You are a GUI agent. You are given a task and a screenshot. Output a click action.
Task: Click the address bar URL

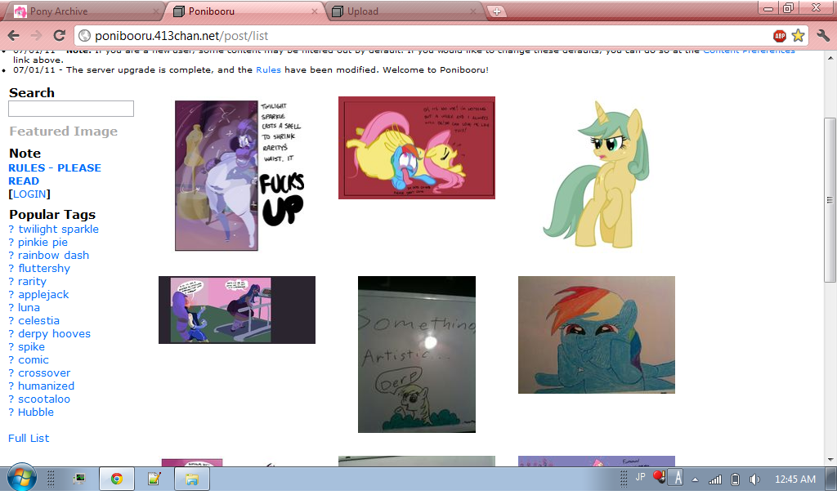pyautogui.click(x=181, y=36)
